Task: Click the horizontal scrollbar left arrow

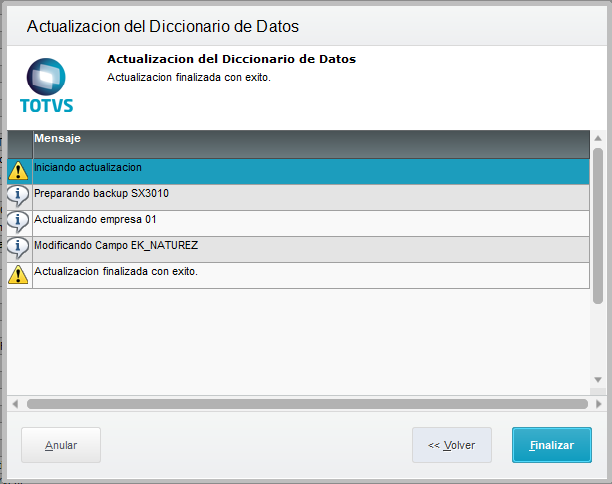Action: [x=15, y=404]
